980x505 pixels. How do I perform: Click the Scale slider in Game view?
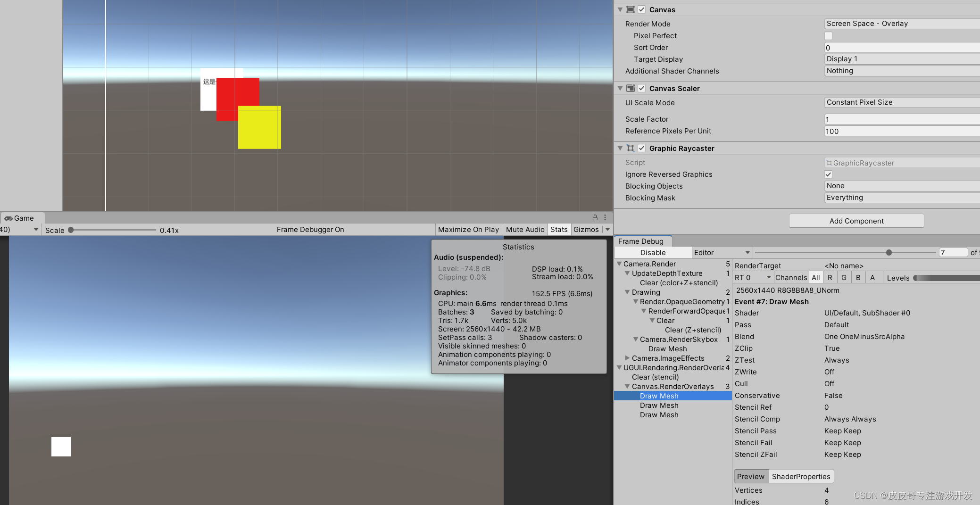(x=71, y=230)
